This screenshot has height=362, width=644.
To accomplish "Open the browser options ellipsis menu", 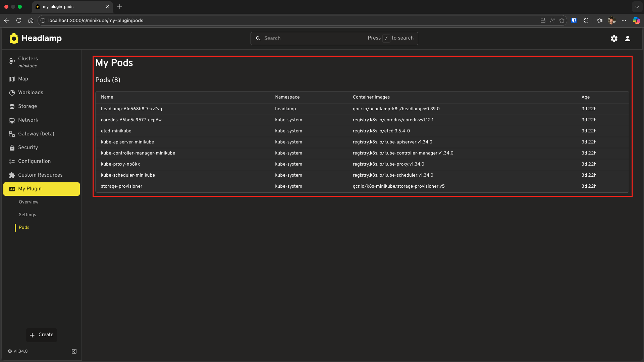I will point(624,20).
